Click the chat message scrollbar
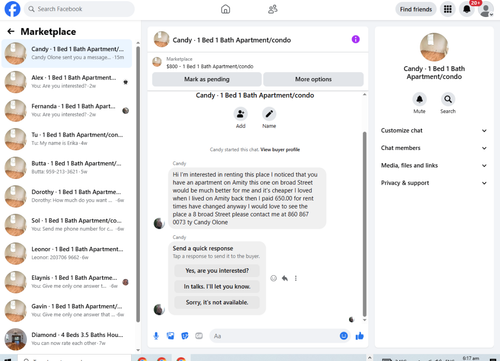The height and width of the screenshot is (361, 500). (364, 224)
